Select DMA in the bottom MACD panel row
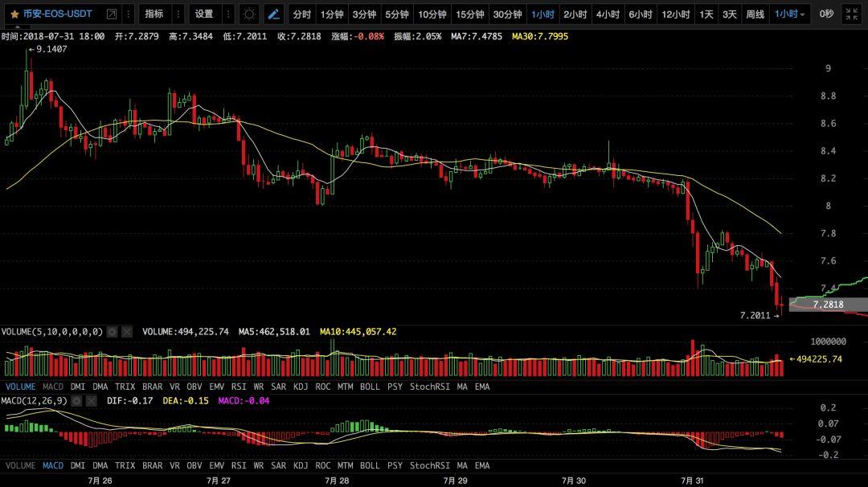Screen dimensions: 868x487 pyautogui.click(x=100, y=465)
